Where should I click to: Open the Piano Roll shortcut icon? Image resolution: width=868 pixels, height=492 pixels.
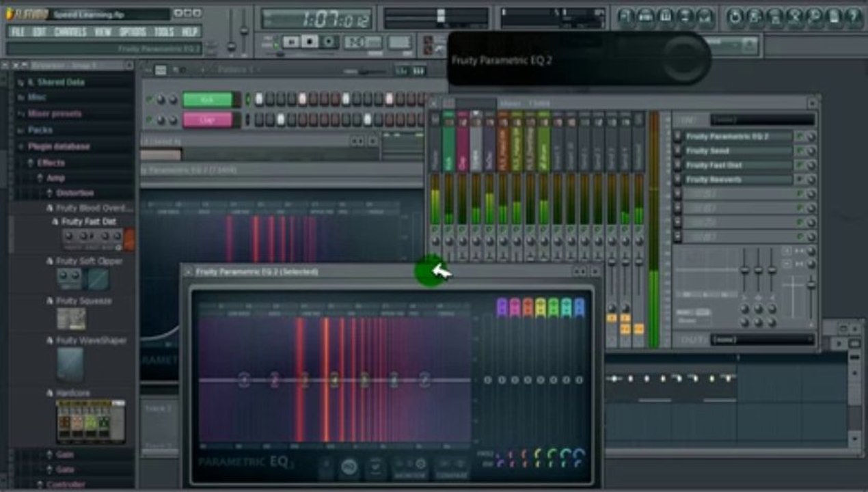click(x=666, y=17)
